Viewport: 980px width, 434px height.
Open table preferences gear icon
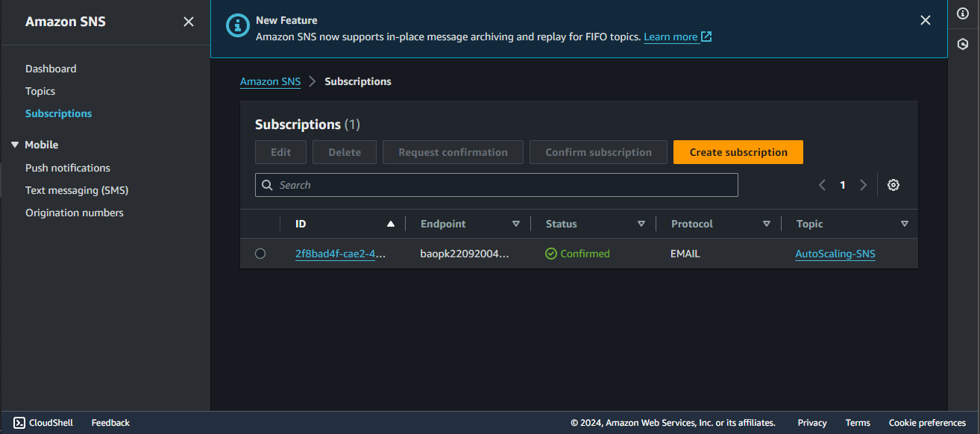click(x=893, y=185)
